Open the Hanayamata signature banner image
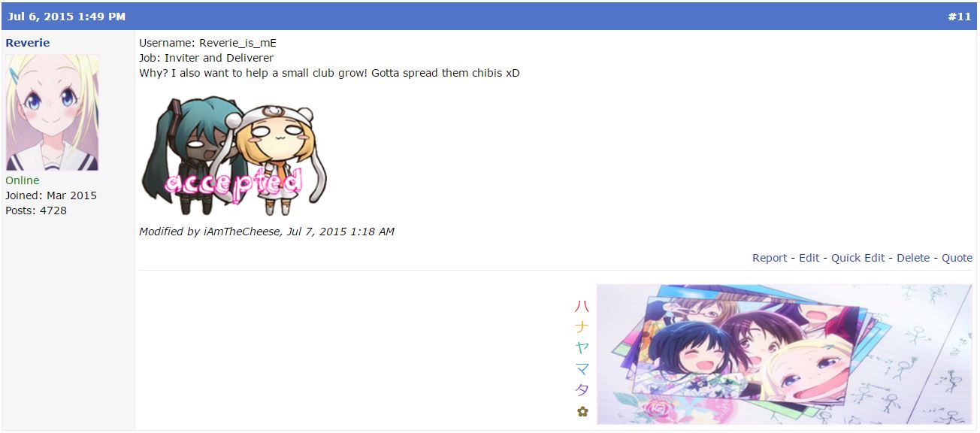The width and height of the screenshot is (980, 433). (784, 354)
